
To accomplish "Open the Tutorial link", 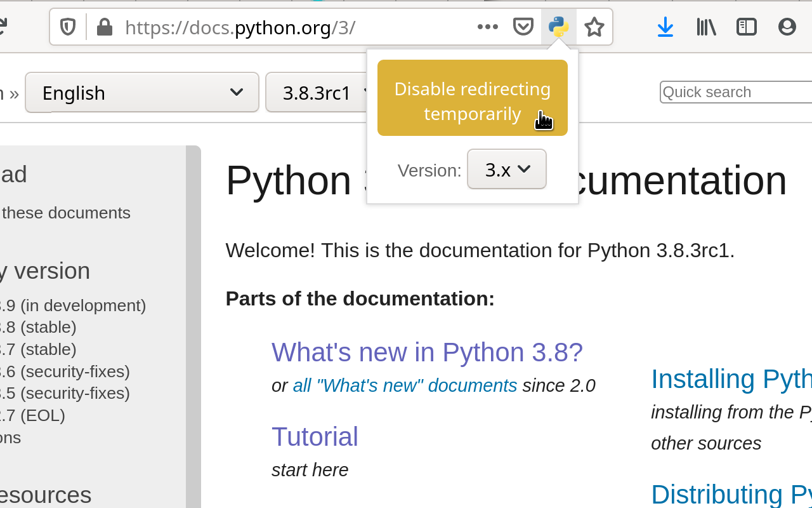I will tap(315, 437).
